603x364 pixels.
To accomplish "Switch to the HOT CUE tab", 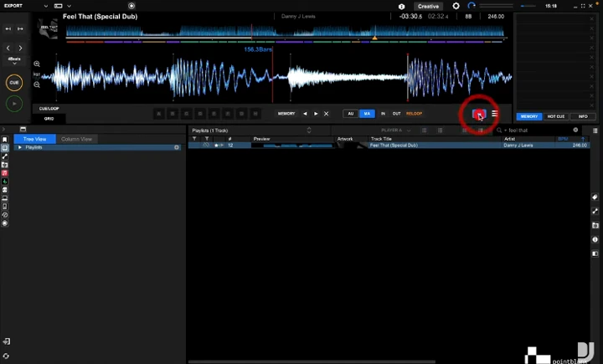I will click(x=556, y=116).
